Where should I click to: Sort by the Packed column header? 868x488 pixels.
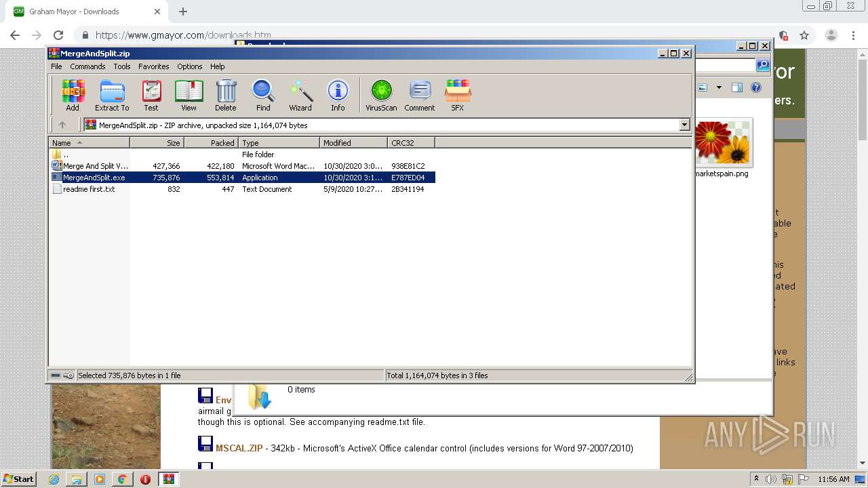[x=211, y=143]
